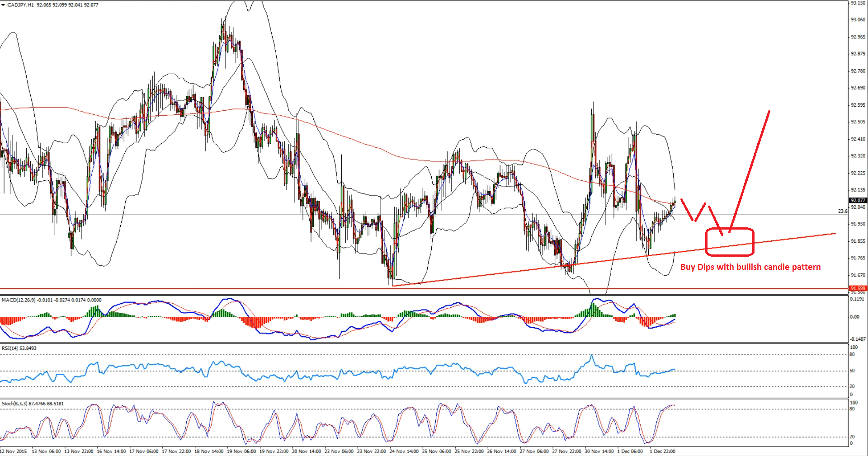
Task: Click the '12 Nov 2015' date label
Action: click(14, 451)
